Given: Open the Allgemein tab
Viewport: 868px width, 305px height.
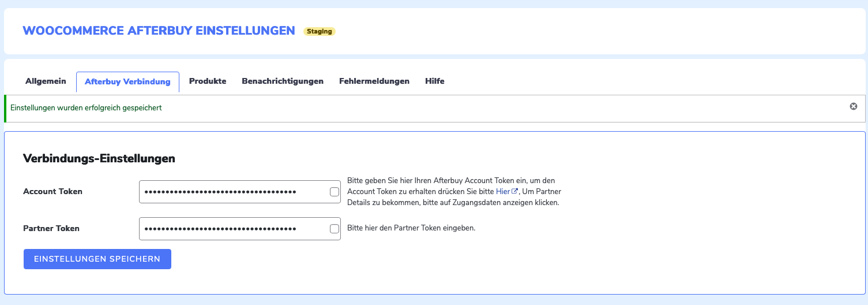Looking at the screenshot, I should point(46,81).
